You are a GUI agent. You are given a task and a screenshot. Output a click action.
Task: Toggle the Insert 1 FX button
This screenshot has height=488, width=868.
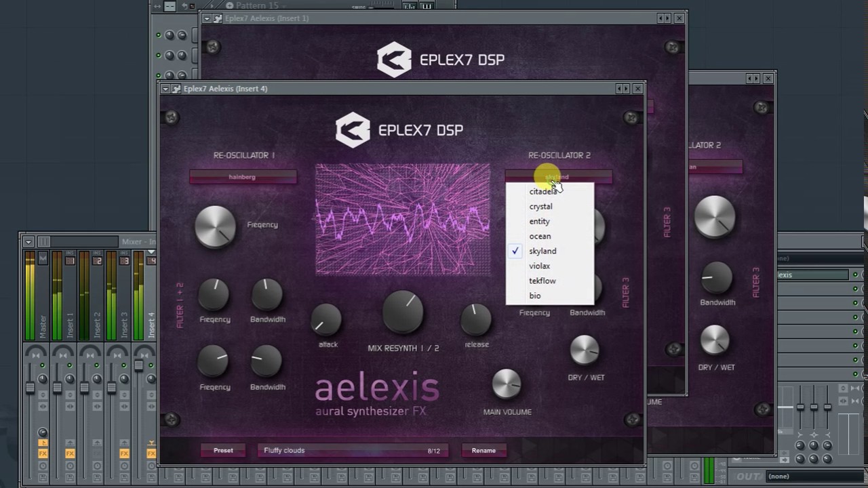click(x=70, y=453)
